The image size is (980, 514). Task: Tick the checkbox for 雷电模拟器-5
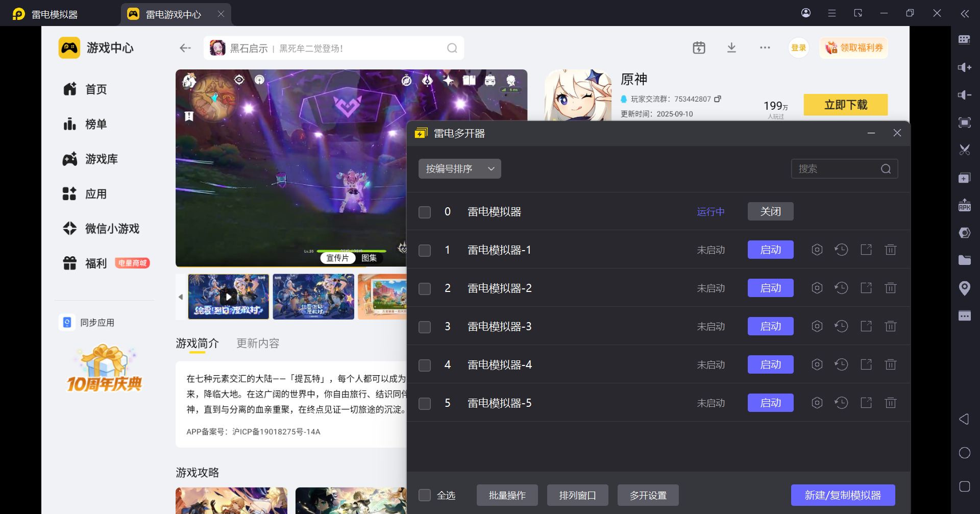[x=425, y=403]
